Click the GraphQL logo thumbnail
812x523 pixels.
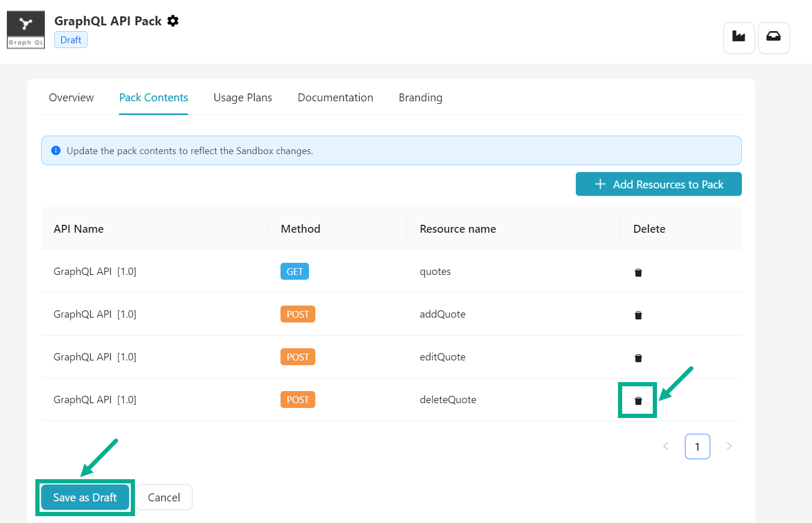(25, 30)
